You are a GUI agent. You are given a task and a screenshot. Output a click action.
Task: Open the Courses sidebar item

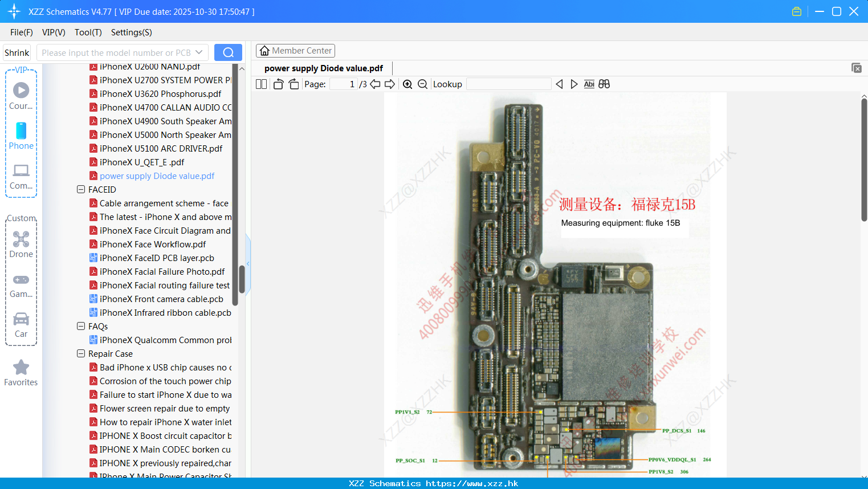click(x=21, y=96)
